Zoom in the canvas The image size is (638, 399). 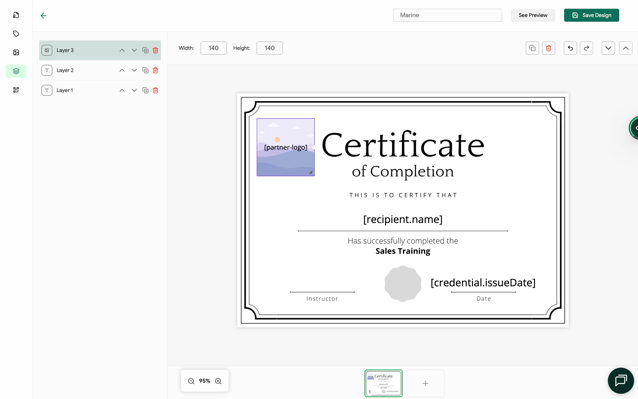218,381
